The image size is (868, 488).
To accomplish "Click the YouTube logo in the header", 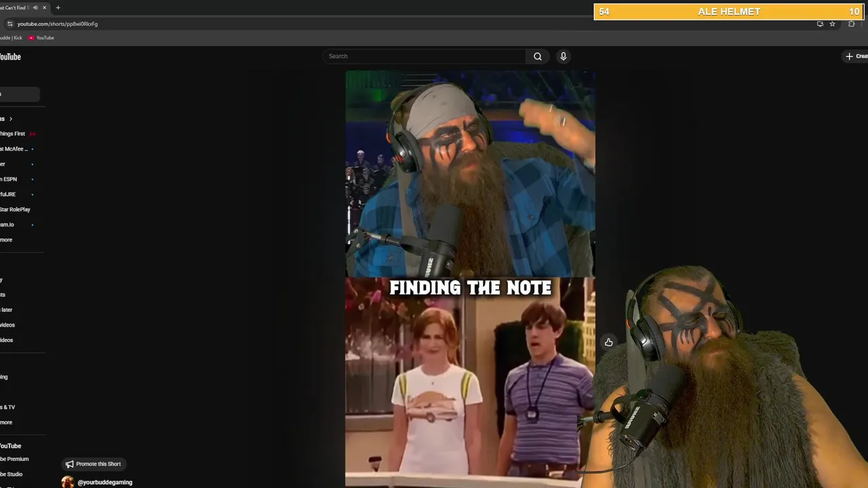I will click(10, 57).
